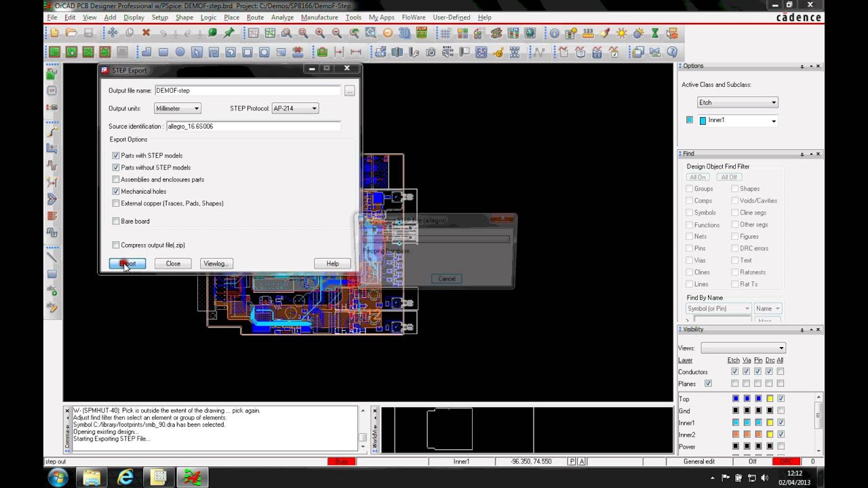Open the Visibility Views dropdown
The height and width of the screenshot is (488, 868).
point(743,348)
